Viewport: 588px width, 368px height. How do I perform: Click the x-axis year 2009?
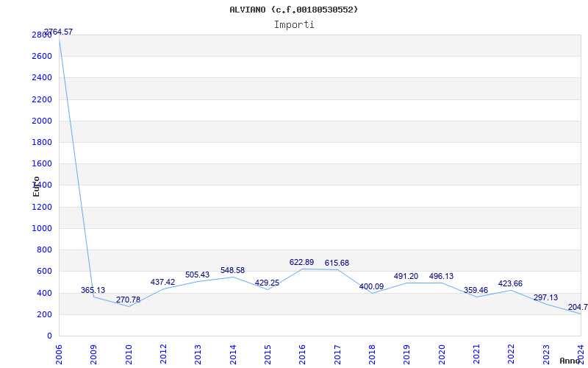[93, 354]
